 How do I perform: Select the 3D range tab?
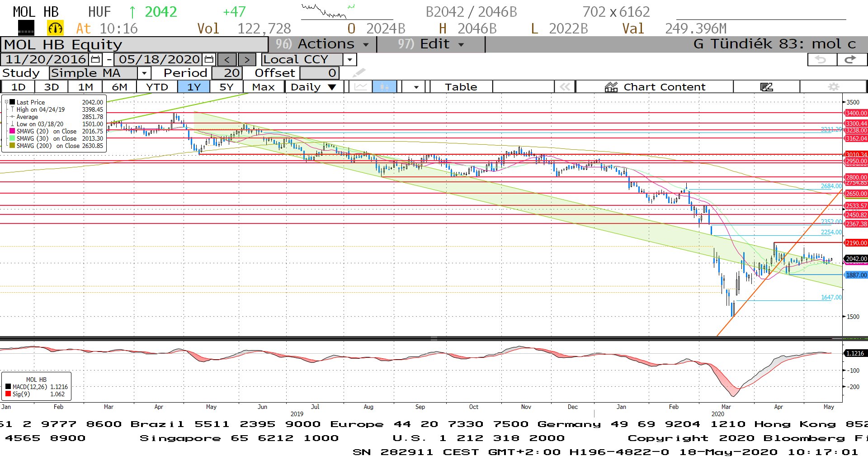tap(52, 87)
